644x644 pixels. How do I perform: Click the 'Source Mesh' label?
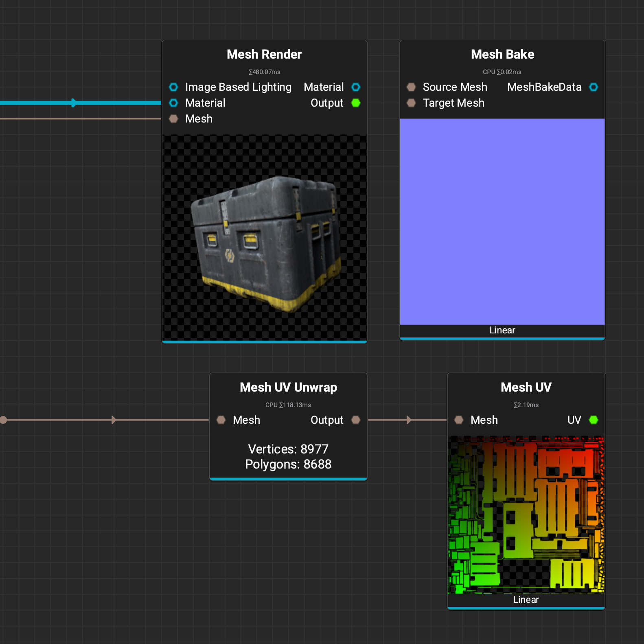click(x=455, y=87)
